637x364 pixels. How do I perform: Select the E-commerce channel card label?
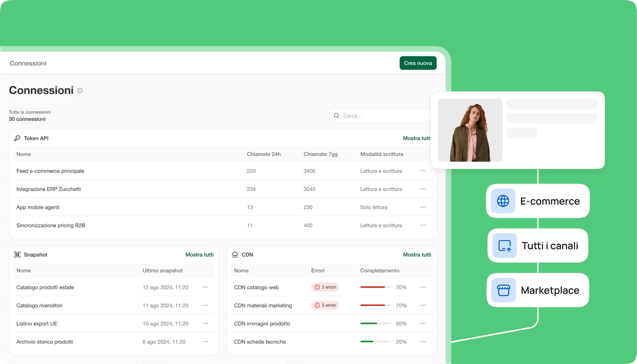pos(550,201)
